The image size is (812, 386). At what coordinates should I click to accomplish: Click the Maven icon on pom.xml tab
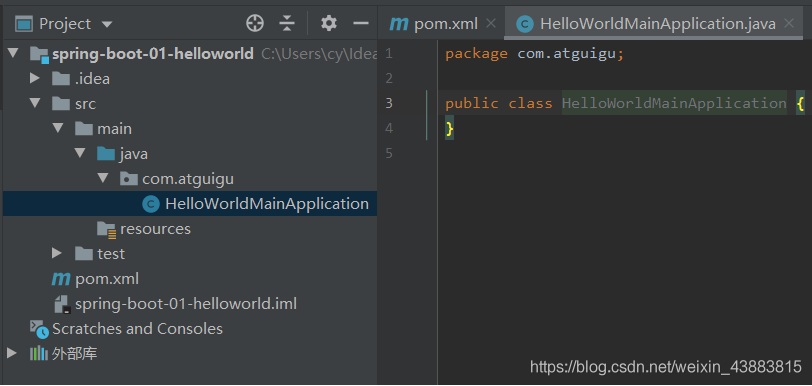[399, 24]
